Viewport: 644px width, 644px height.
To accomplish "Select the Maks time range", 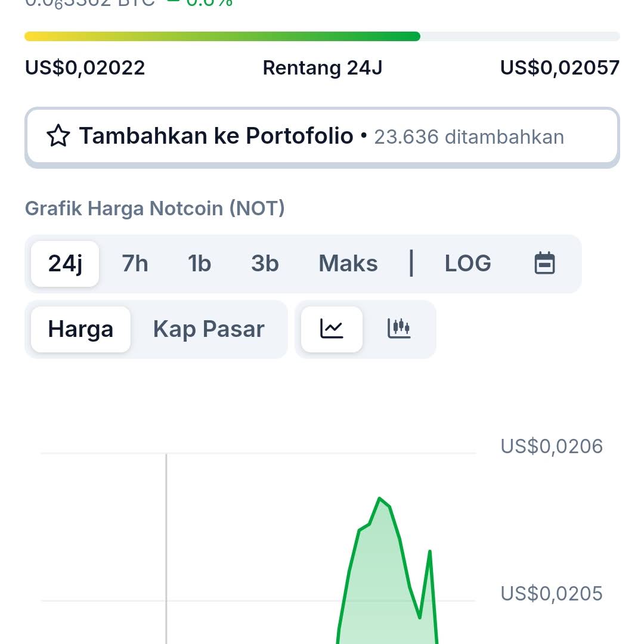I will click(348, 264).
